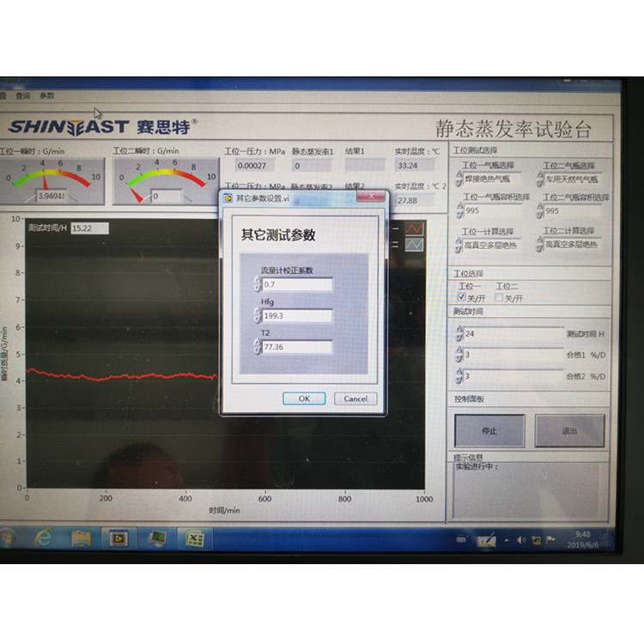The image size is (644, 644).
Task: Open the 查询 menu
Action: pyautogui.click(x=22, y=95)
